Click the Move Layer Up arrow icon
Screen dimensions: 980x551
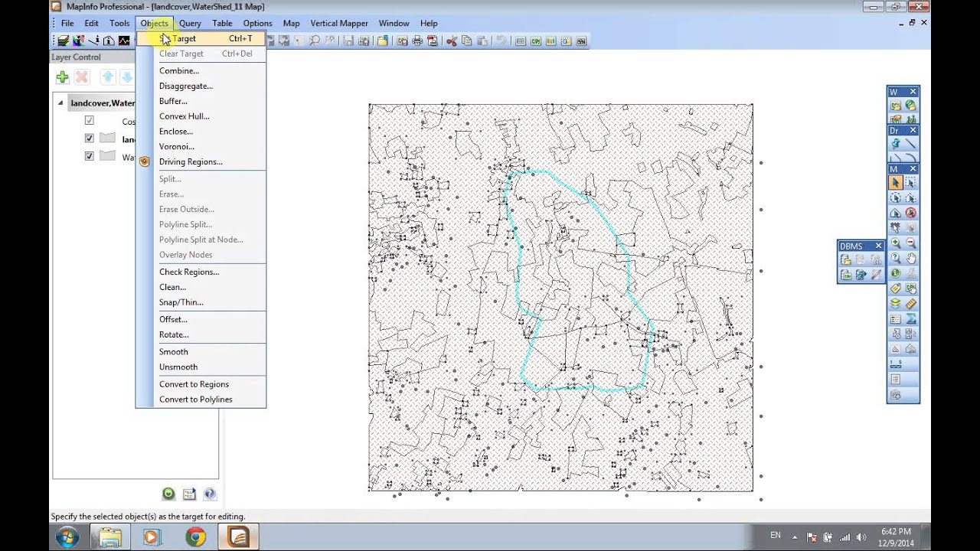click(108, 77)
